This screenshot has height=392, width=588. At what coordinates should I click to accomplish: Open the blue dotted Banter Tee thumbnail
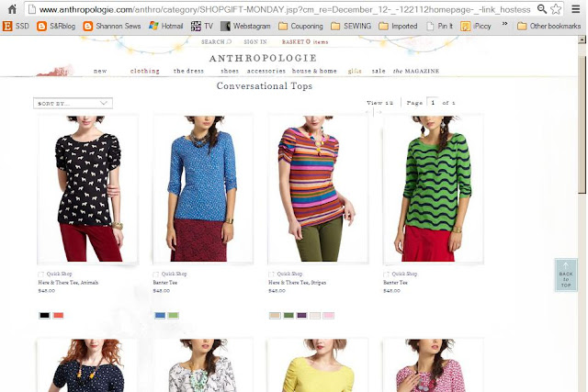coord(203,189)
